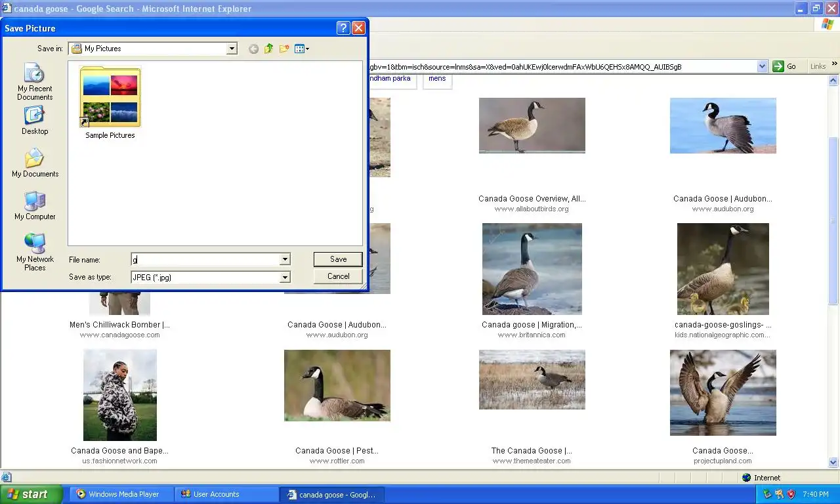Open 'The Canada Goose |...' result link
The image size is (840, 504).
coord(532,450)
